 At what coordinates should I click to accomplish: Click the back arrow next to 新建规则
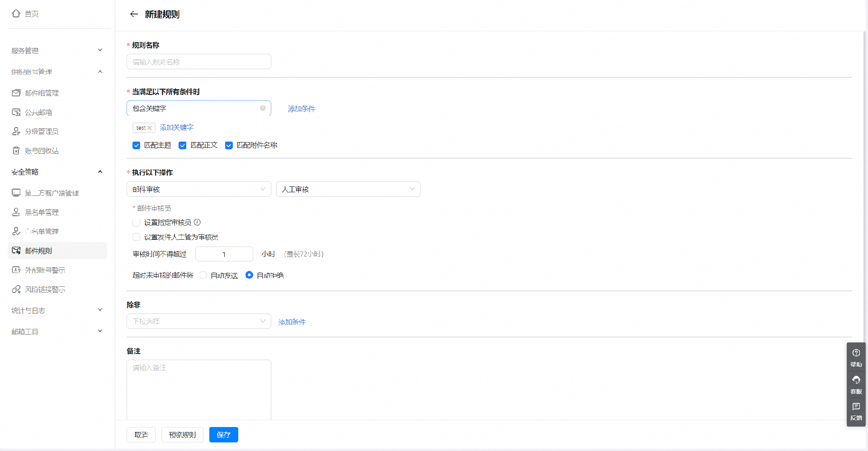coord(134,14)
